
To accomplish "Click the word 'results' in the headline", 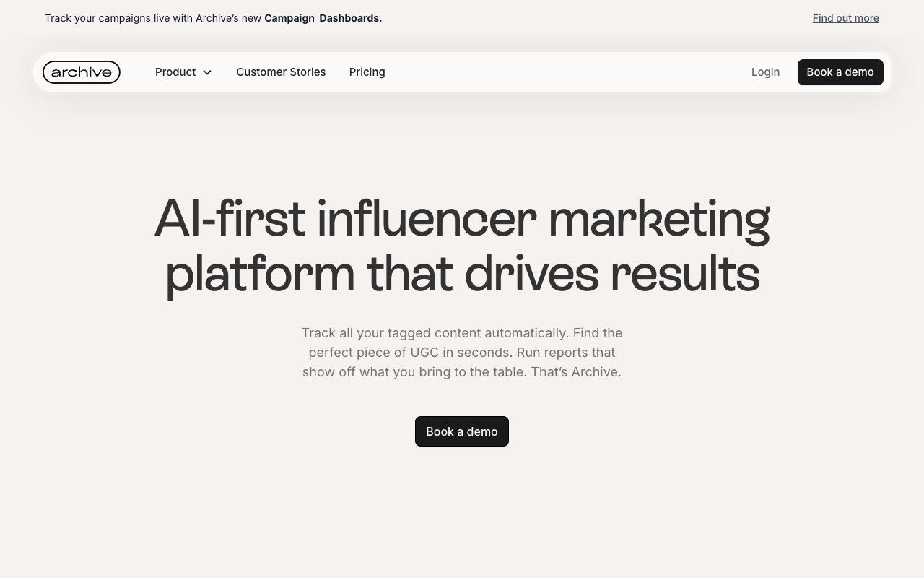I will point(684,275).
